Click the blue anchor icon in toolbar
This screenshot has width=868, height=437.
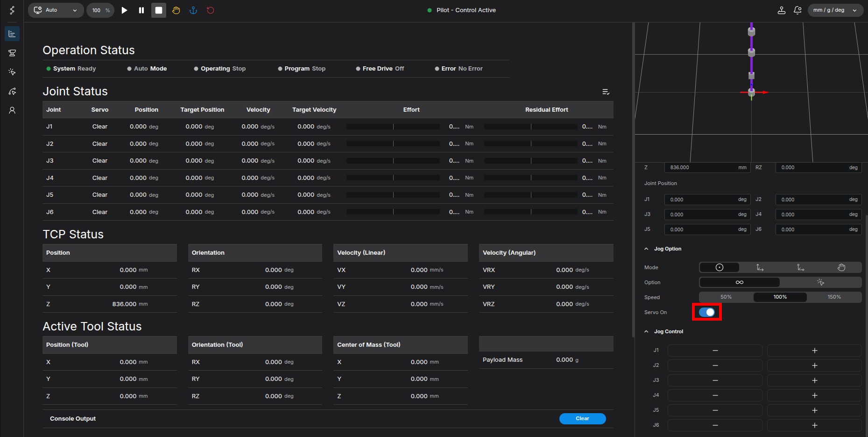193,10
